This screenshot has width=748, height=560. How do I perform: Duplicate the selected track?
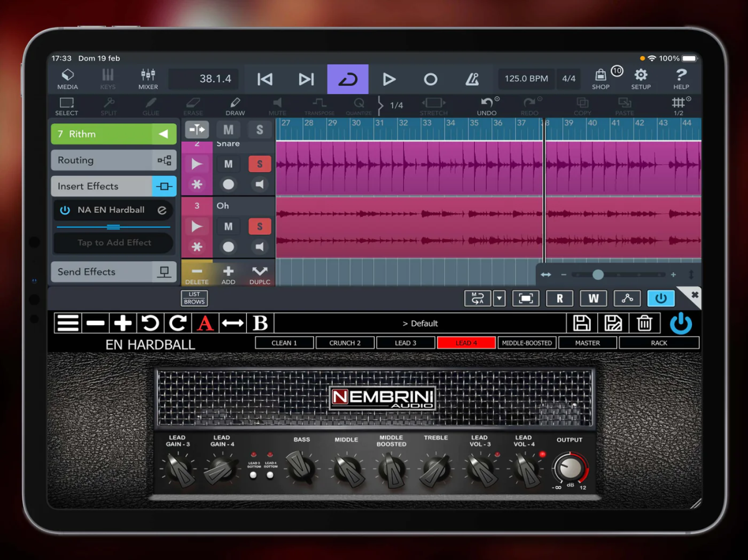click(259, 275)
